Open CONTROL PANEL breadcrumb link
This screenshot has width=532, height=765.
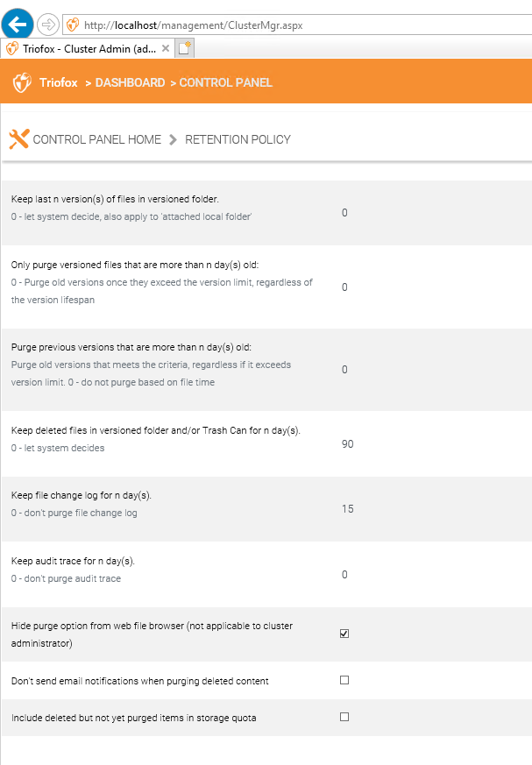pos(225,82)
